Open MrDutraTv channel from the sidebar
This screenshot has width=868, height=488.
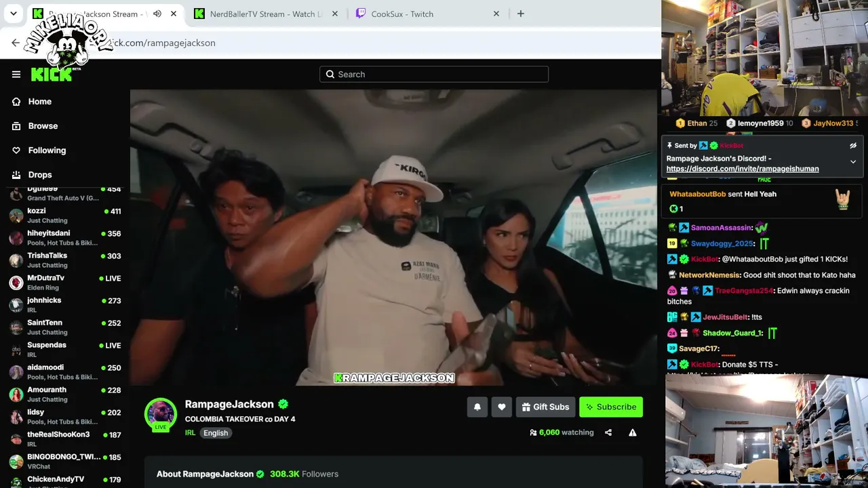click(x=65, y=283)
